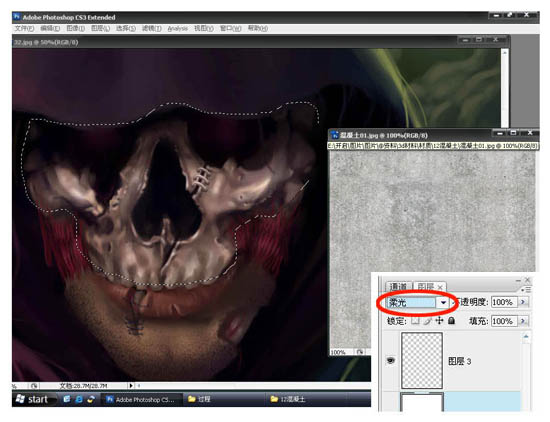Image resolution: width=550 pixels, height=422 pixels.
Task: Collapse the Layers panel group
Action: (x=519, y=280)
